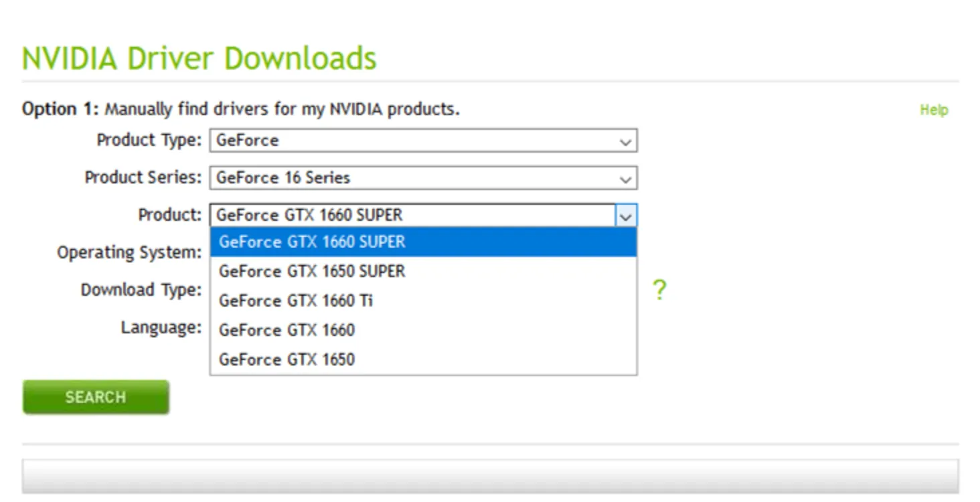Collapse the Product dropdown arrow
980x502 pixels.
(x=626, y=216)
